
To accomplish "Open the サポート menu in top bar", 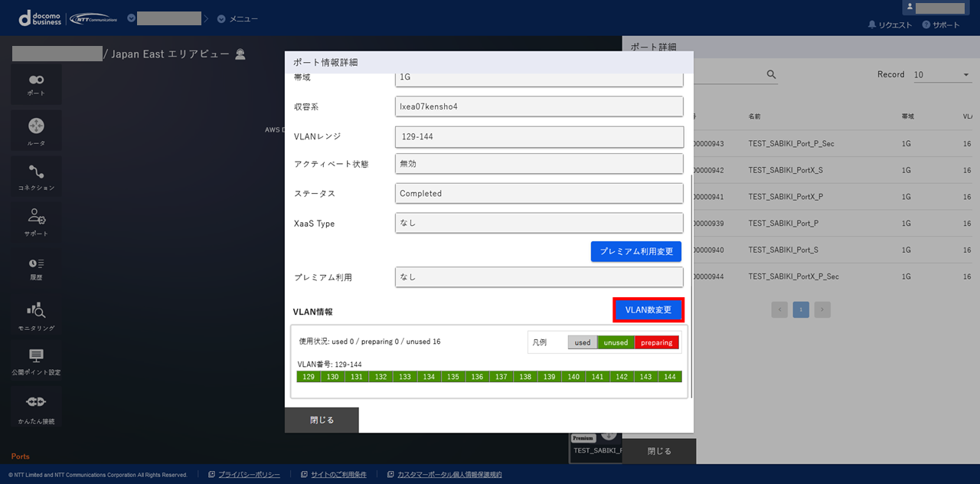I will coord(941,25).
